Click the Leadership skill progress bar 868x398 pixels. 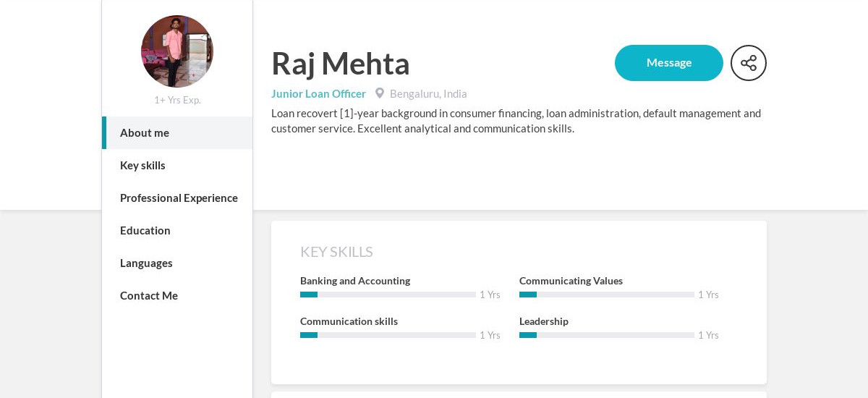[607, 335]
